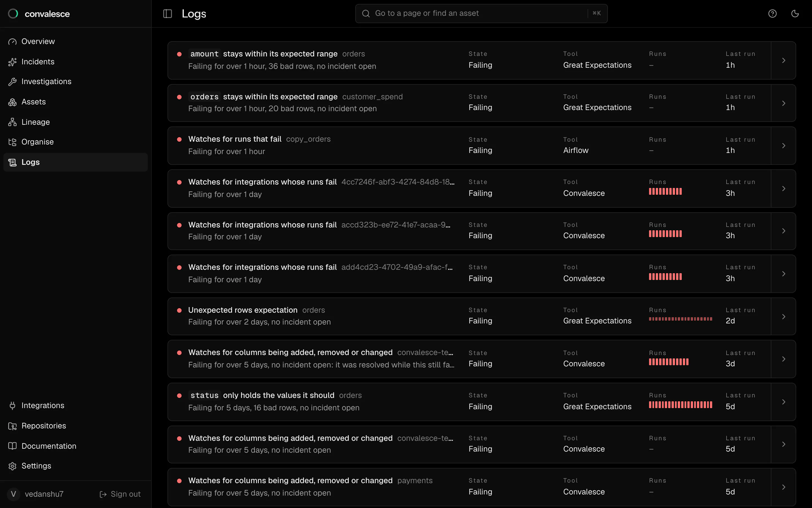Navigate to Lineage
This screenshot has width=812, height=508.
(76, 122)
